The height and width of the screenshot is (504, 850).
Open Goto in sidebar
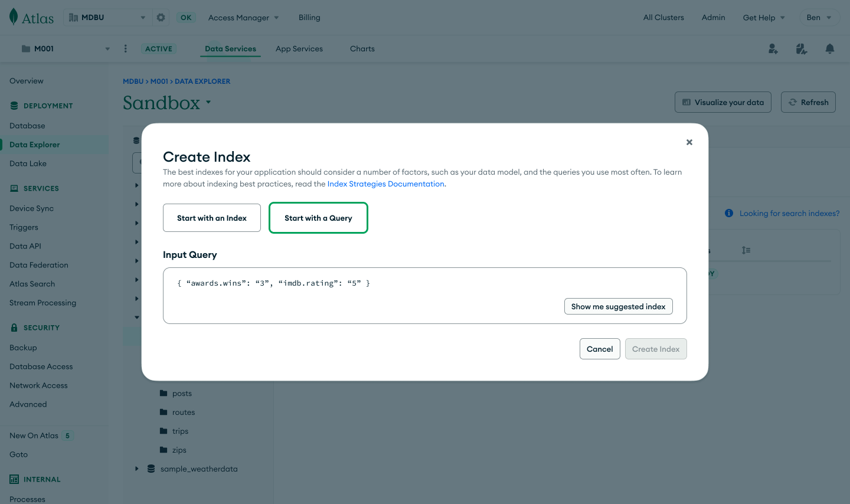[18, 454]
